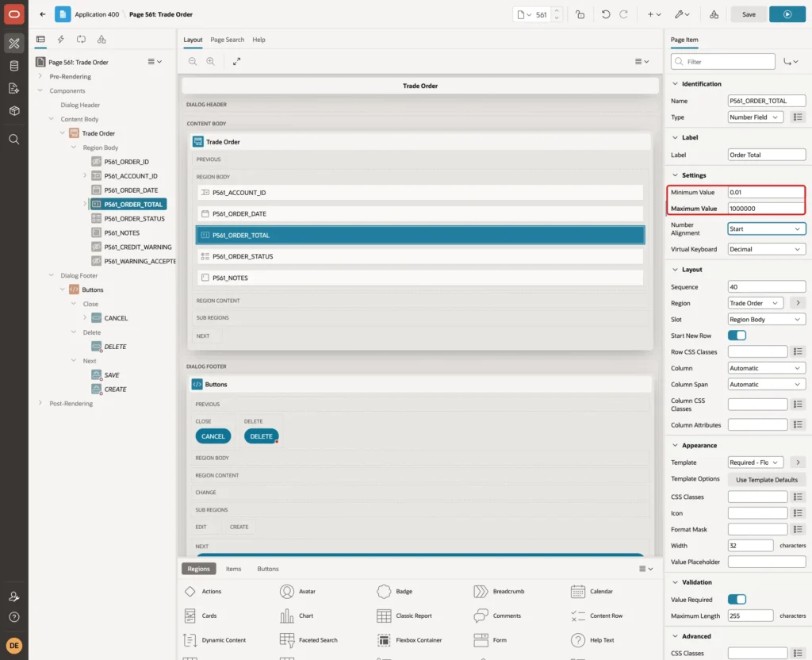
Task: Click Use Template Defaults button
Action: click(767, 480)
